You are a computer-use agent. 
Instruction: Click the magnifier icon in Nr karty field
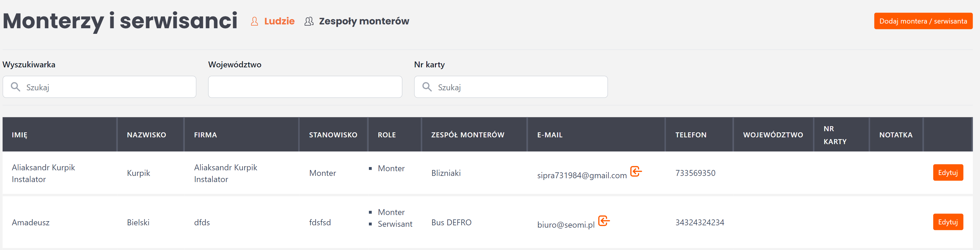[x=427, y=87]
